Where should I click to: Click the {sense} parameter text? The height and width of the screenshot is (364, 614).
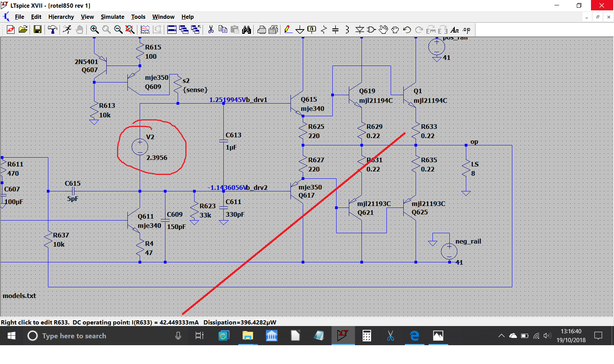click(x=195, y=90)
